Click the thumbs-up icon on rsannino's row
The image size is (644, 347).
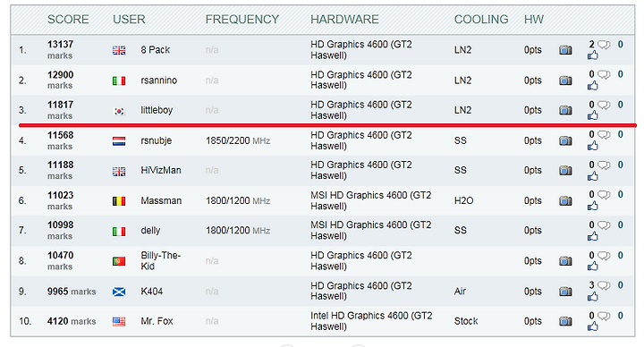593,86
